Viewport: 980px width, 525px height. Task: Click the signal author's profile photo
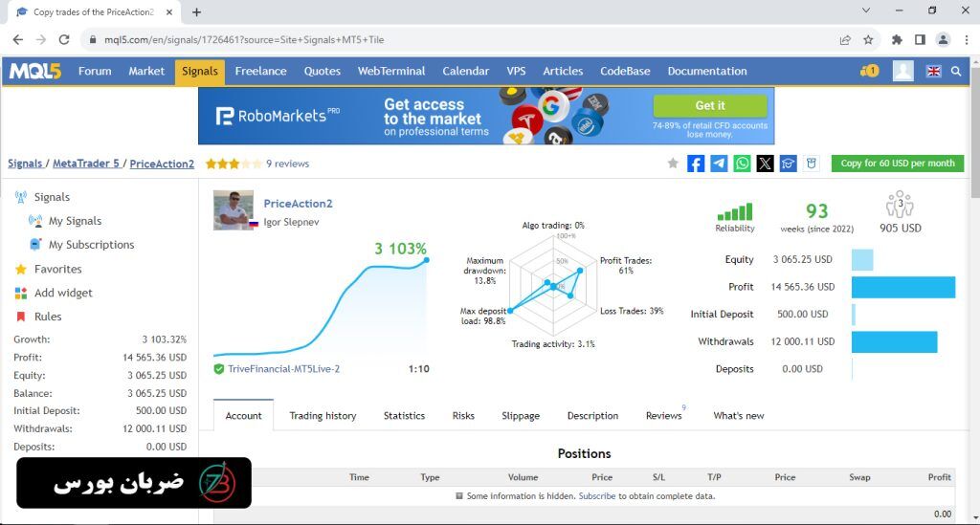[234, 210]
